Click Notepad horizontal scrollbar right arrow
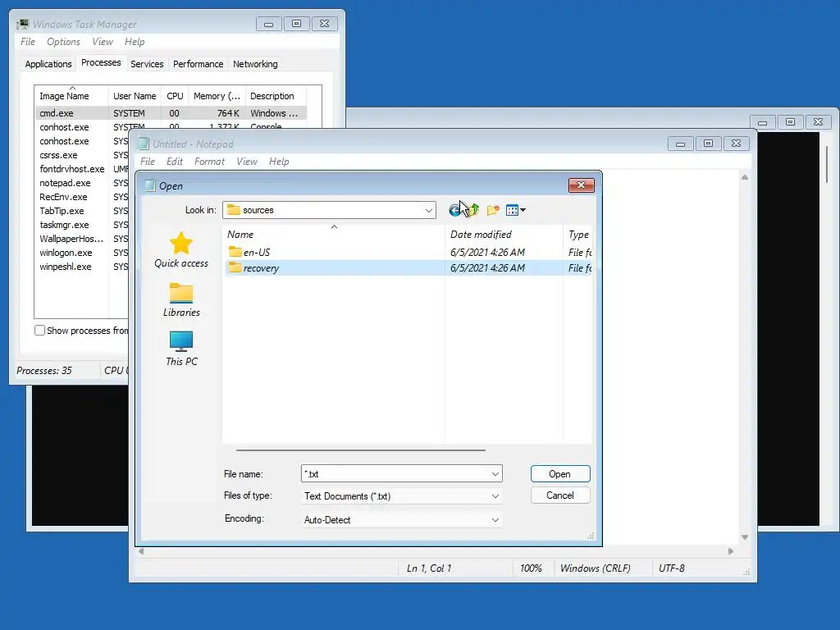 pyautogui.click(x=731, y=551)
